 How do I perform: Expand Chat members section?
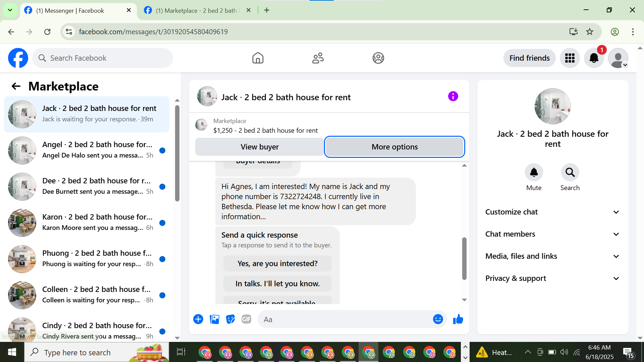coord(552,234)
